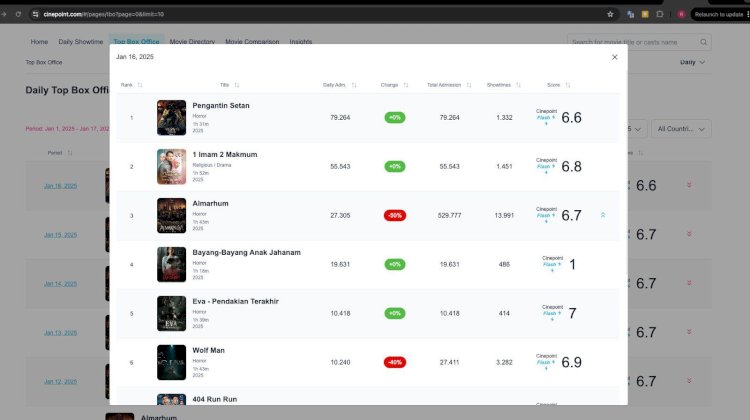The height and width of the screenshot is (420, 750).
Task: Expand Jan 15 row with red chevrons
Action: click(689, 234)
